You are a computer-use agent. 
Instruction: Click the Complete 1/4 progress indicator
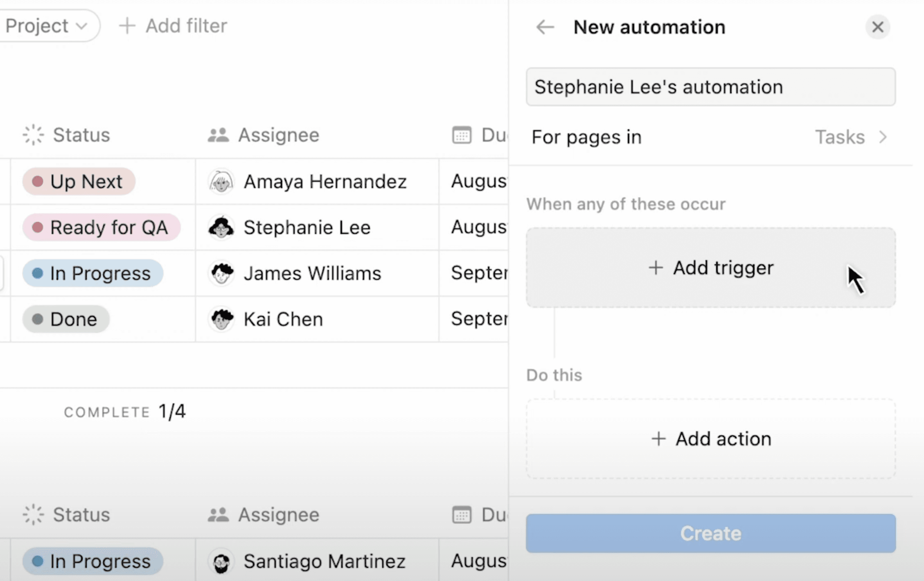click(x=125, y=412)
